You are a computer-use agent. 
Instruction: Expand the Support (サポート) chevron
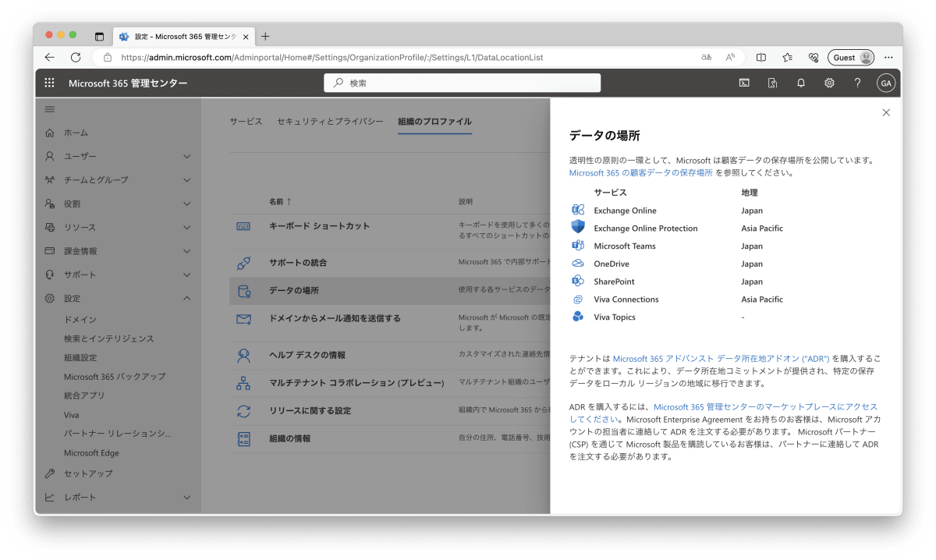tap(186, 275)
